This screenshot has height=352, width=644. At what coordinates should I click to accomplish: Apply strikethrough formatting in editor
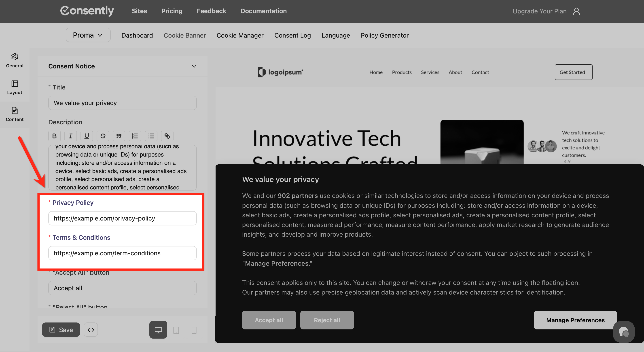[x=103, y=136]
